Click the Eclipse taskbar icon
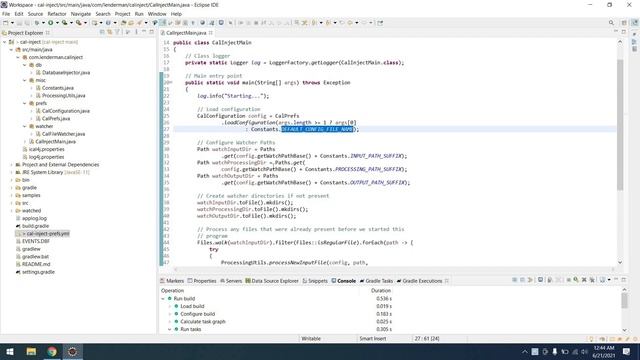 (72, 351)
